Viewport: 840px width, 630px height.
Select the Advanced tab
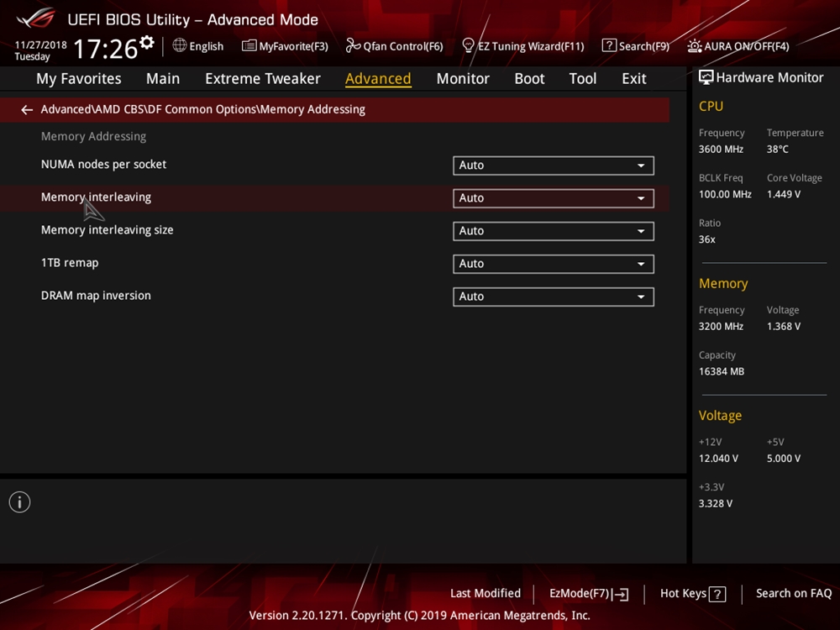(378, 79)
